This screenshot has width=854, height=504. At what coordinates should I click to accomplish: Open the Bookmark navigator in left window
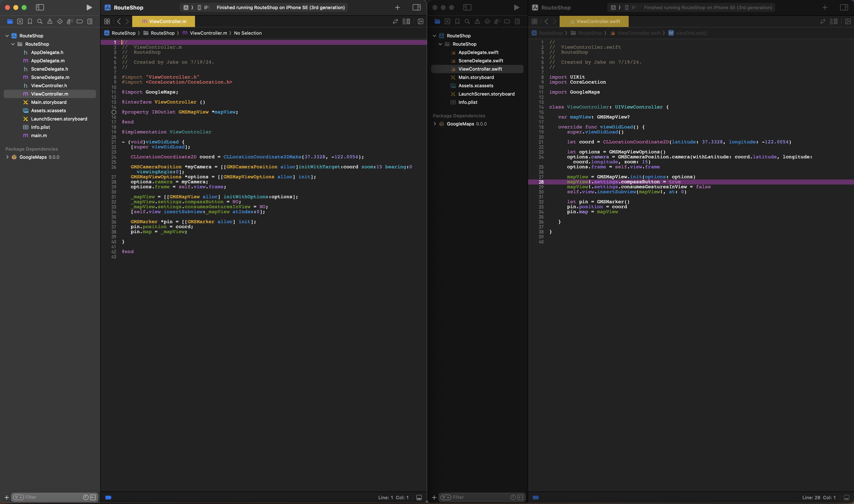pyautogui.click(x=30, y=21)
